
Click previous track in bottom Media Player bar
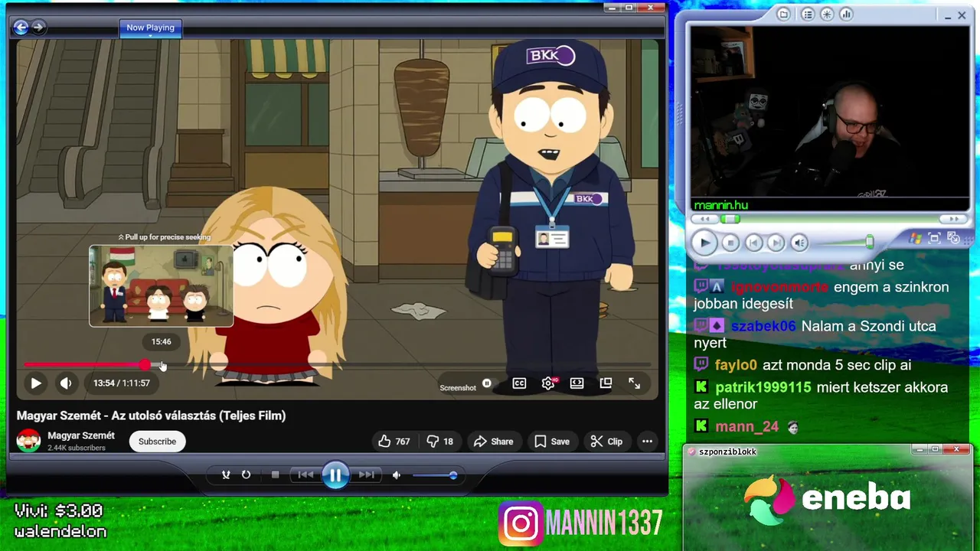pos(305,475)
